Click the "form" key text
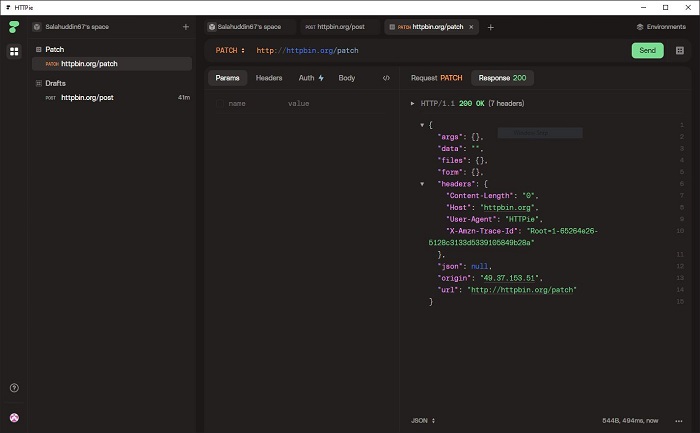This screenshot has width=700, height=433. point(450,172)
